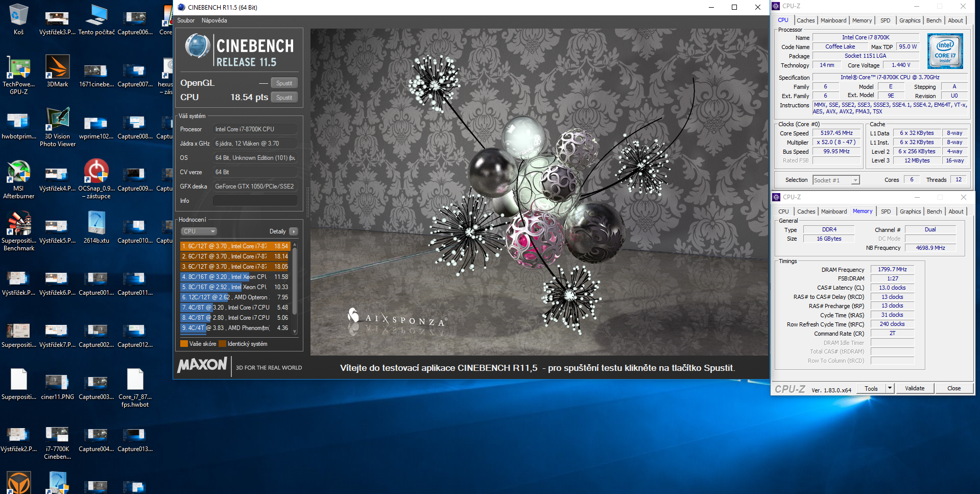Select ranking row 2 scoring 18.14
Screen dimensions: 980x494
click(235, 256)
